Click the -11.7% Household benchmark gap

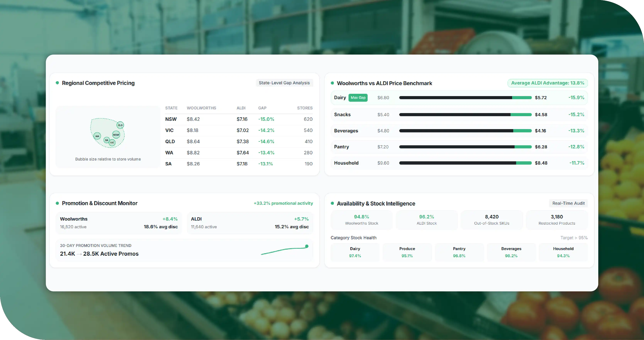[577, 163]
